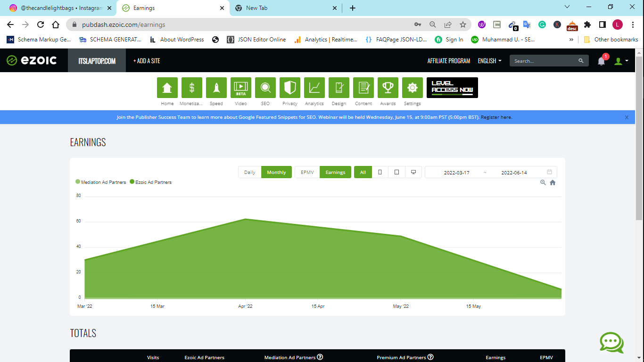
Task: Open the Monetization dollar icon
Action: tap(191, 88)
